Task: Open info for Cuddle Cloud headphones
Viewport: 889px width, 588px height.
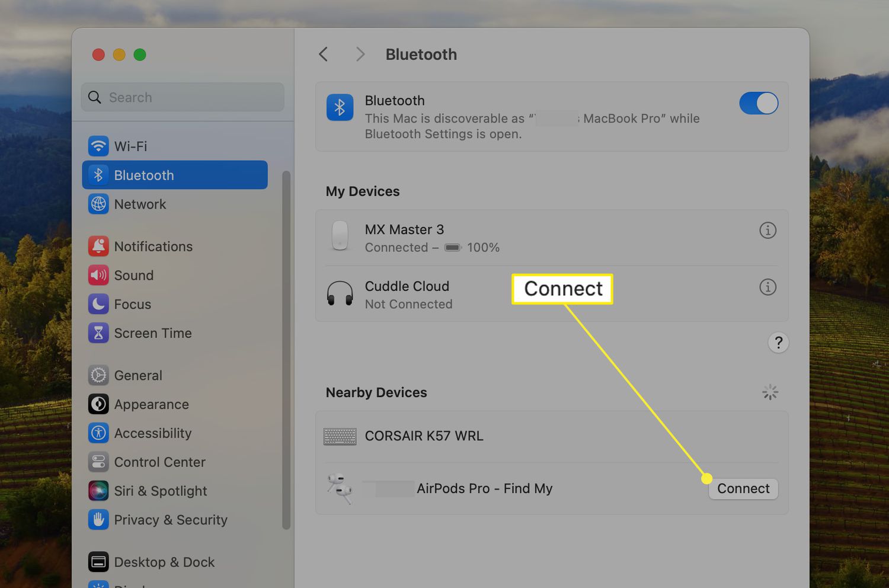Action: point(768,287)
